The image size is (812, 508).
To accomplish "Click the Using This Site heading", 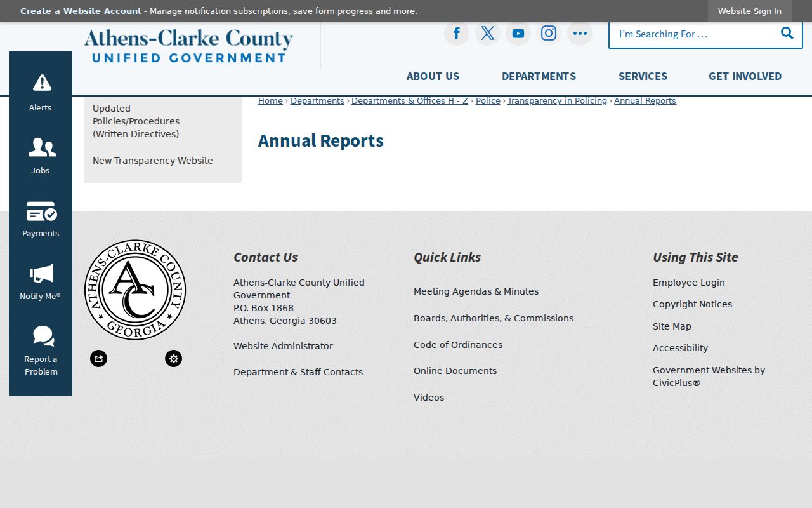I will click(695, 257).
